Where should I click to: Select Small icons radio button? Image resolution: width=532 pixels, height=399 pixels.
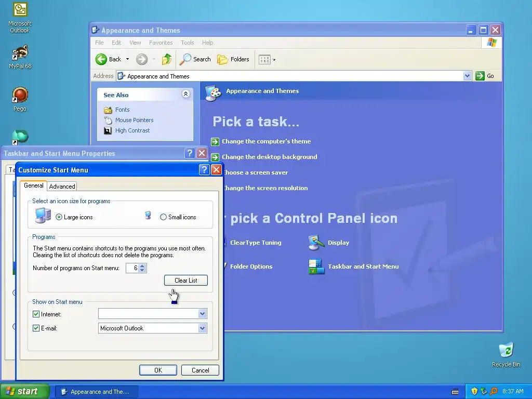coord(163,217)
